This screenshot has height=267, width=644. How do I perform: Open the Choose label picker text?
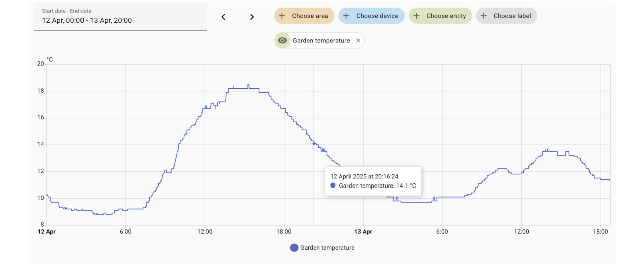(x=512, y=16)
